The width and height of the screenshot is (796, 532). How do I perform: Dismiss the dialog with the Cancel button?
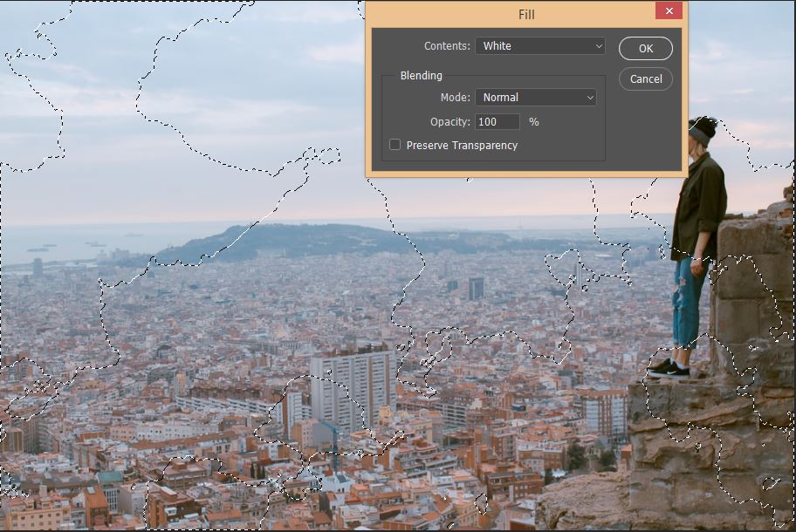point(646,78)
